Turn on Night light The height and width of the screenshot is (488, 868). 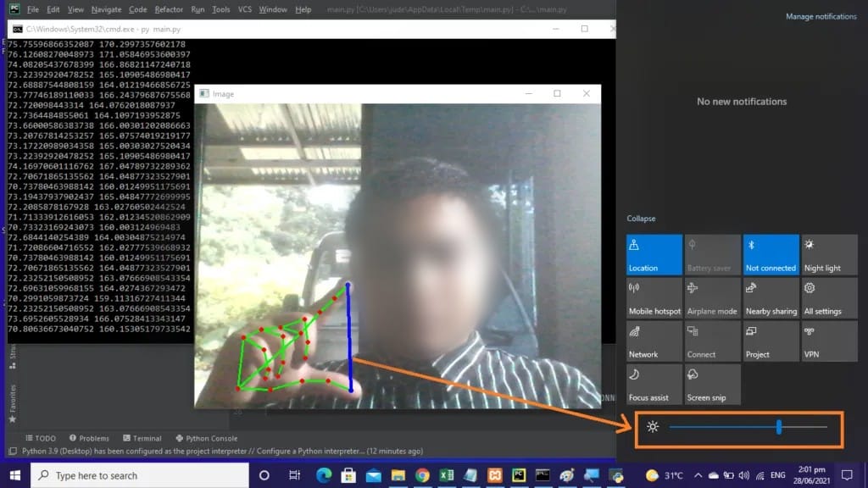coord(829,254)
